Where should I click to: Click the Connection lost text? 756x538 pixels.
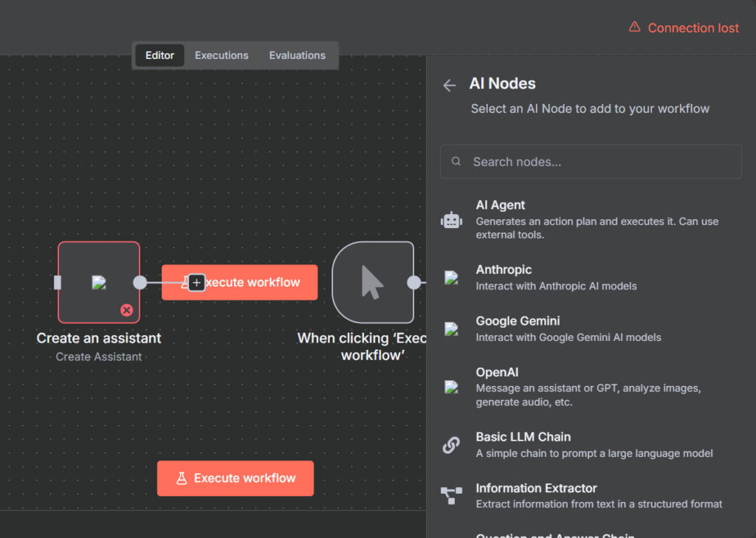point(693,28)
